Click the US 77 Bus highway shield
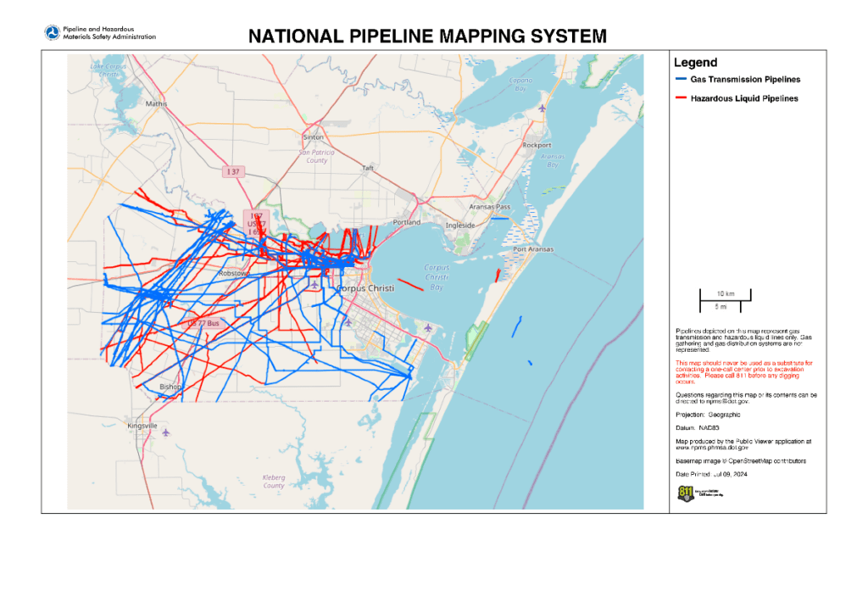Image resolution: width=868 pixels, height=613 pixels. [203, 323]
